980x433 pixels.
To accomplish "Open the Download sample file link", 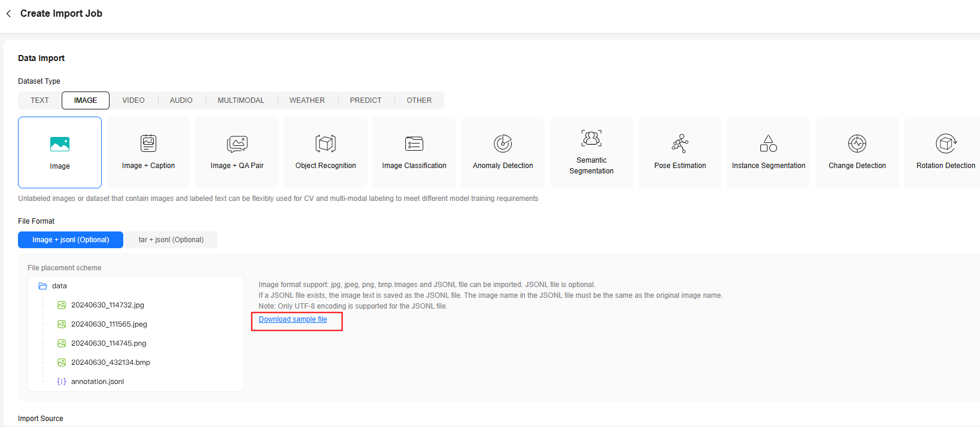I will point(293,319).
